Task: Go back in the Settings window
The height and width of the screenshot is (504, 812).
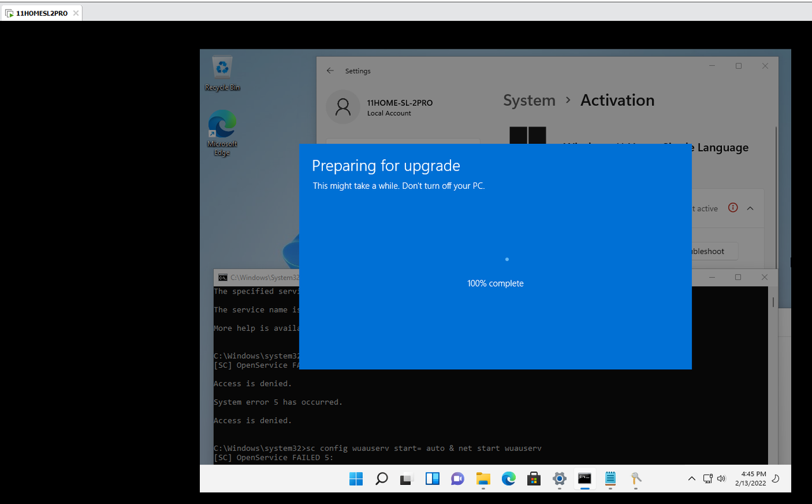Action: 330,71
